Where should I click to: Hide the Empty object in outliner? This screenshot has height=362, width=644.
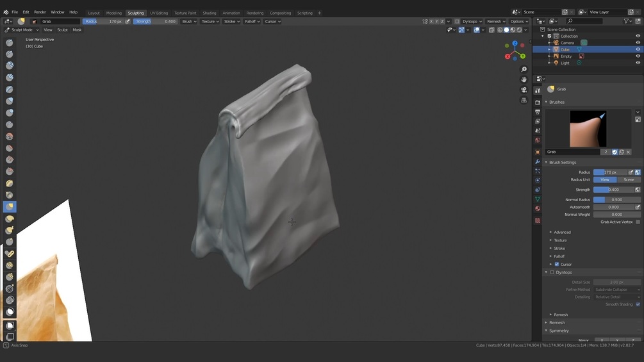click(x=638, y=56)
